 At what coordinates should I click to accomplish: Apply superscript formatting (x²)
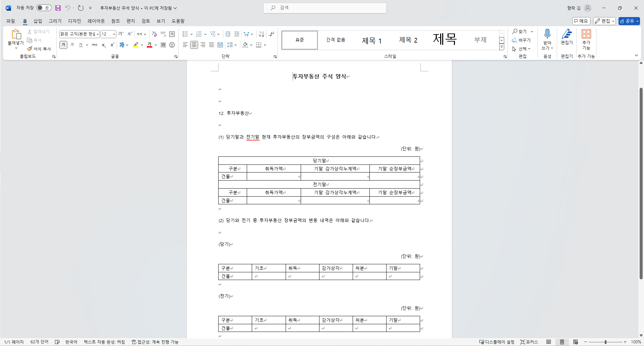point(112,45)
